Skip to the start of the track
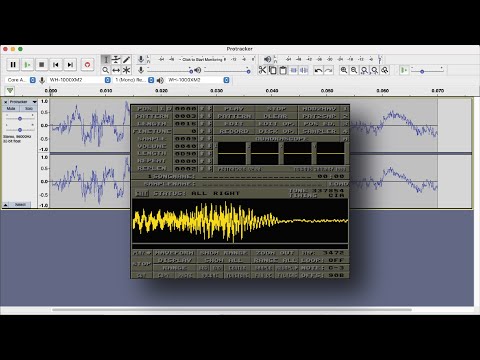The height and width of the screenshot is (360, 480). pos(56,65)
